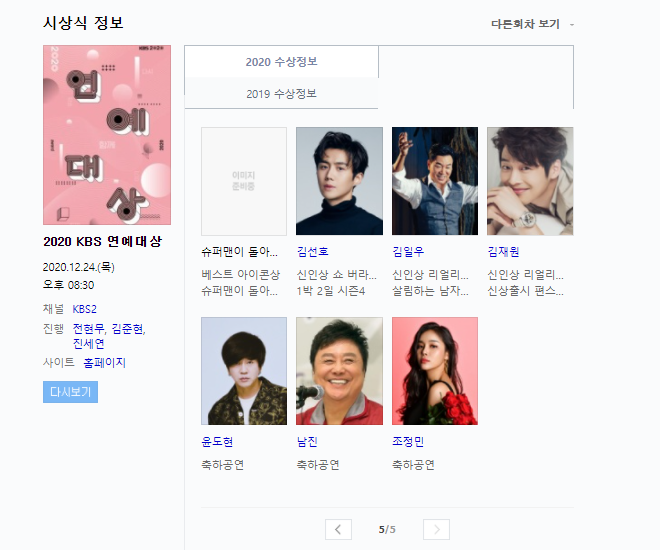Click 김선호's portrait photo

point(339,181)
